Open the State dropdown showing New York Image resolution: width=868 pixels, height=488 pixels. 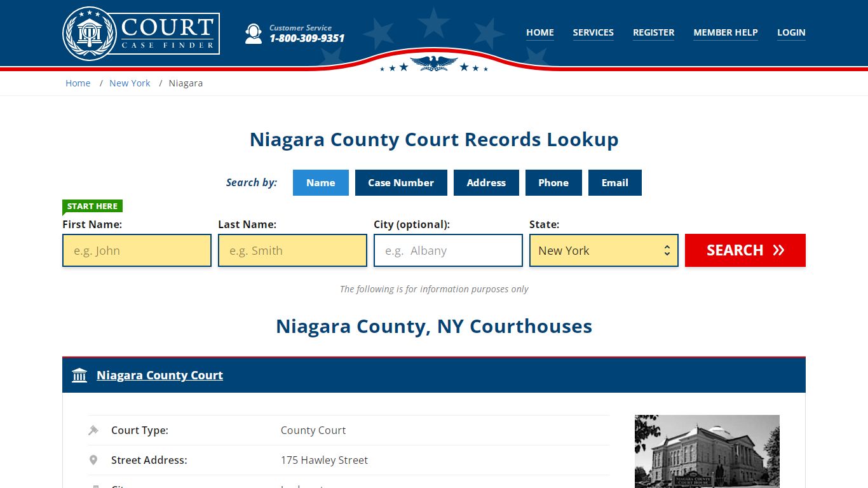coord(604,250)
